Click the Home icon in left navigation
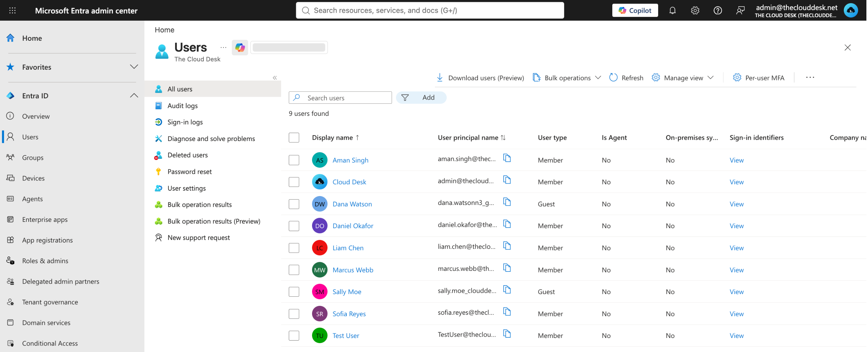 (x=11, y=38)
